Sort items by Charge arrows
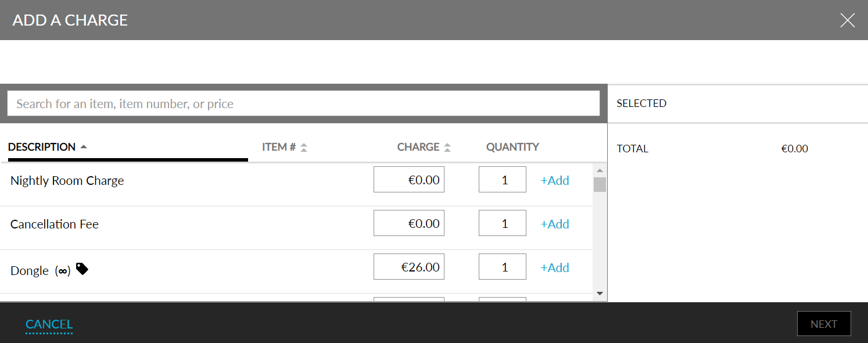This screenshot has width=868, height=343. 447,148
